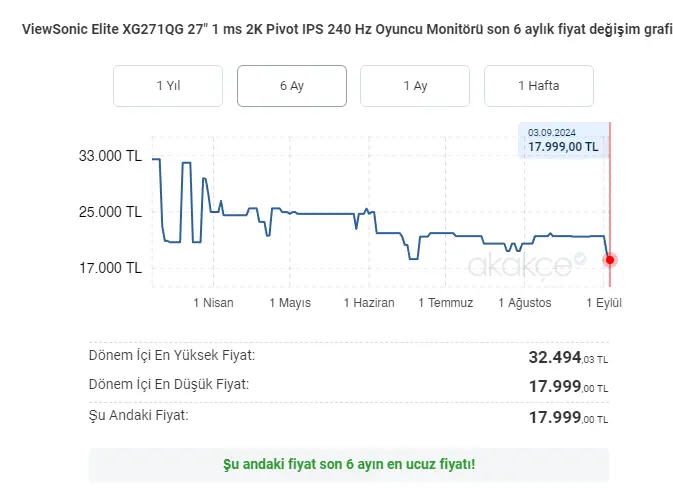Click the 1 Temmuz date label
Screen dimensions: 673x488
point(446,303)
